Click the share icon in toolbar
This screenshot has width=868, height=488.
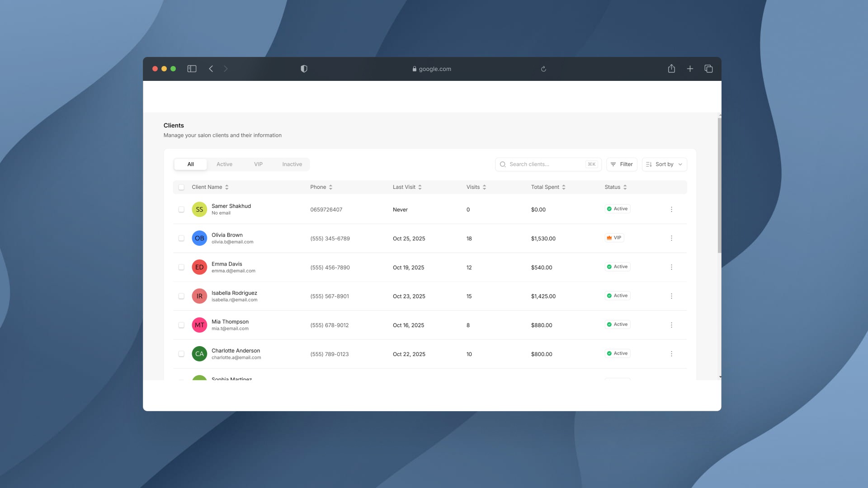point(671,69)
